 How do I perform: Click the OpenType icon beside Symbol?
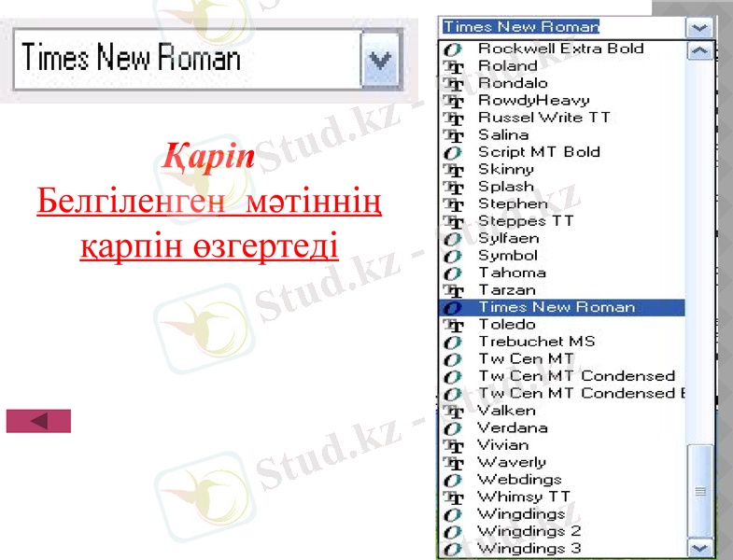(453, 257)
